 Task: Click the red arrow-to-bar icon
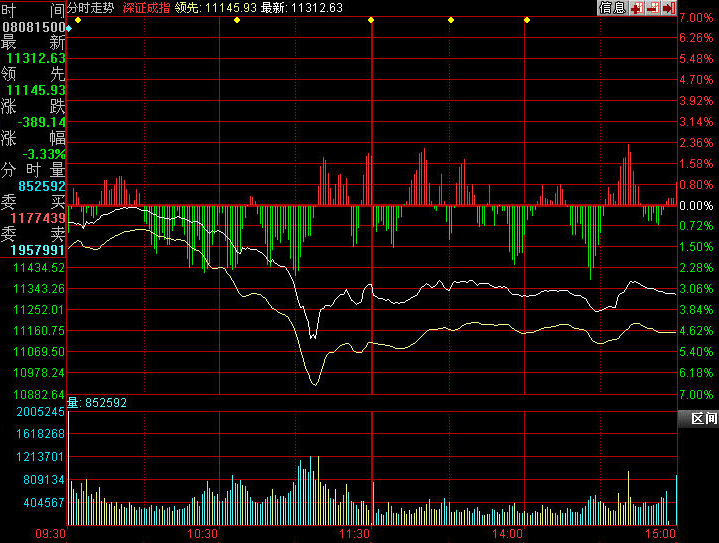(x=669, y=8)
